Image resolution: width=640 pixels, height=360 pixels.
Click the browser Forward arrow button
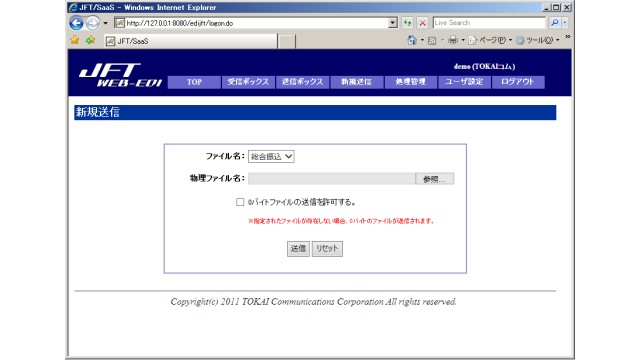pos(93,23)
